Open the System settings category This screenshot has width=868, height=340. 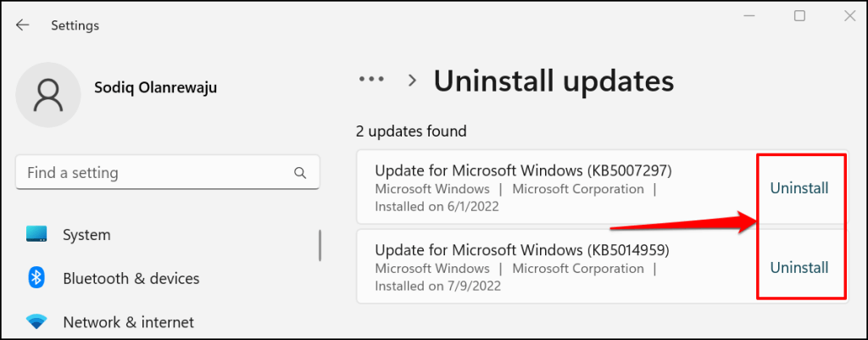point(86,235)
